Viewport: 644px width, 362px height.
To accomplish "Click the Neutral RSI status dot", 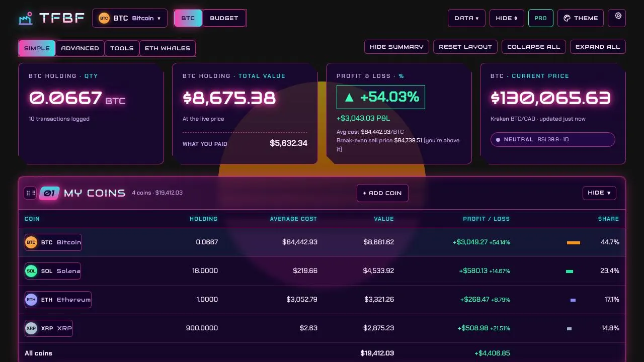I will 498,140.
